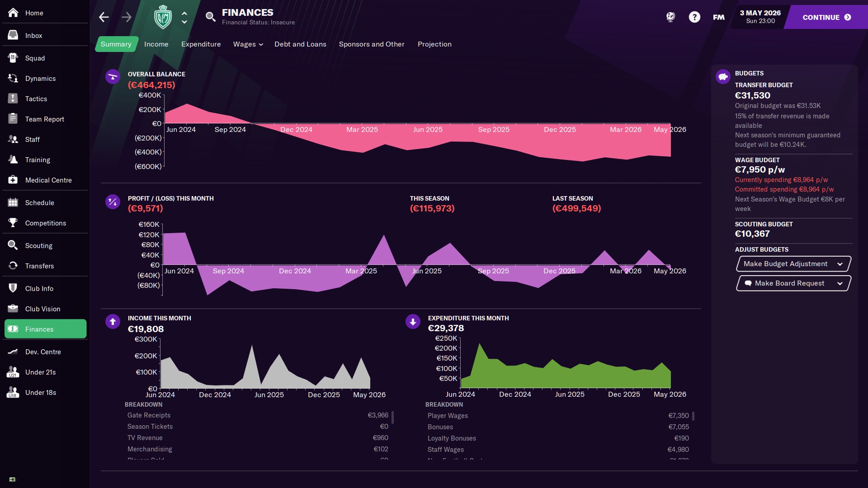Switch to the Expenditure tab
Viewport: 868px width, 488px height.
click(201, 44)
